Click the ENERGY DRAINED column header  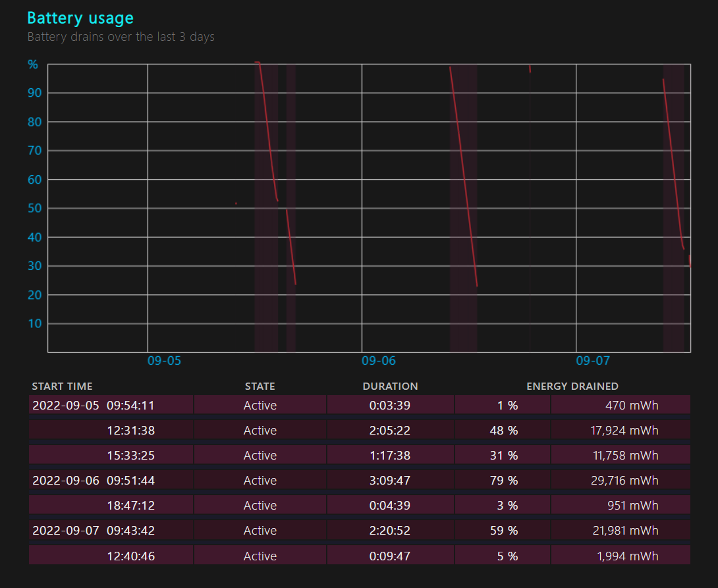pyautogui.click(x=572, y=387)
